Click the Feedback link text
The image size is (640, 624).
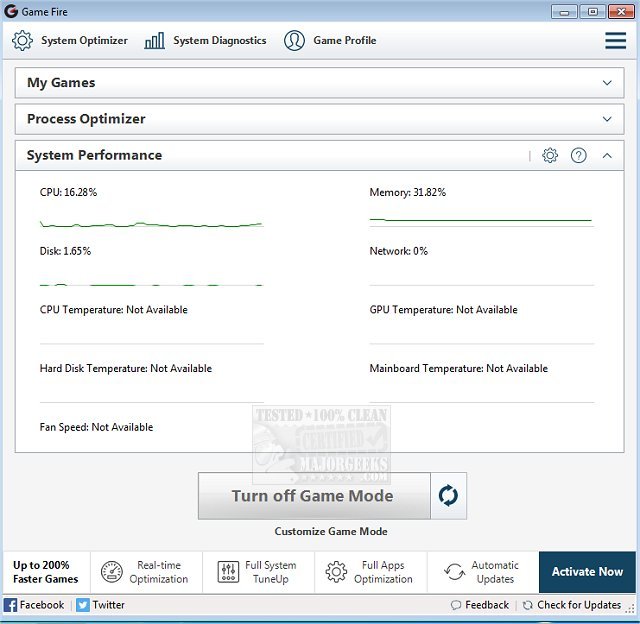click(487, 605)
